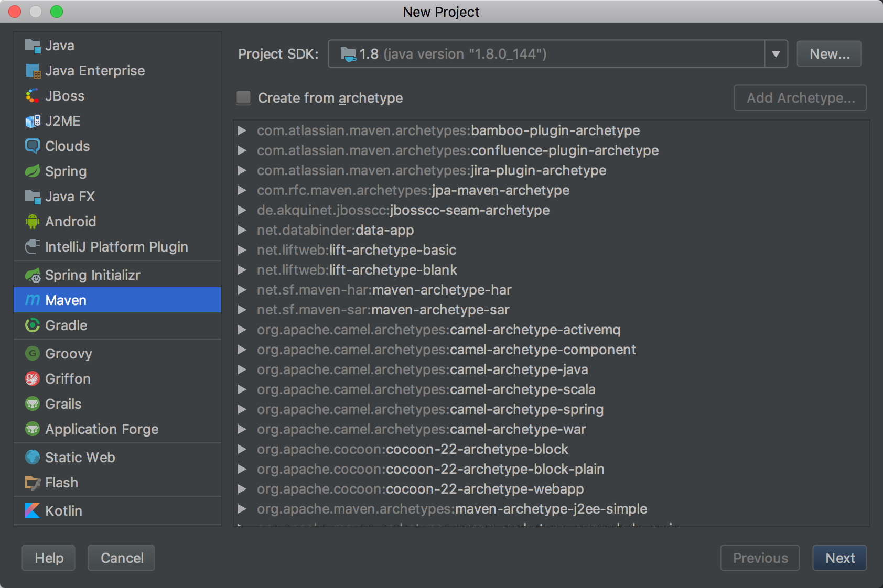The image size is (883, 588).
Task: Select the J2ME icon
Action: (33, 121)
